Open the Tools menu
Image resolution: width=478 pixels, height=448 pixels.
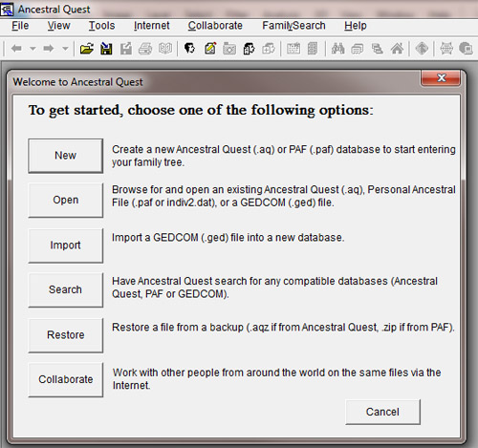click(101, 26)
